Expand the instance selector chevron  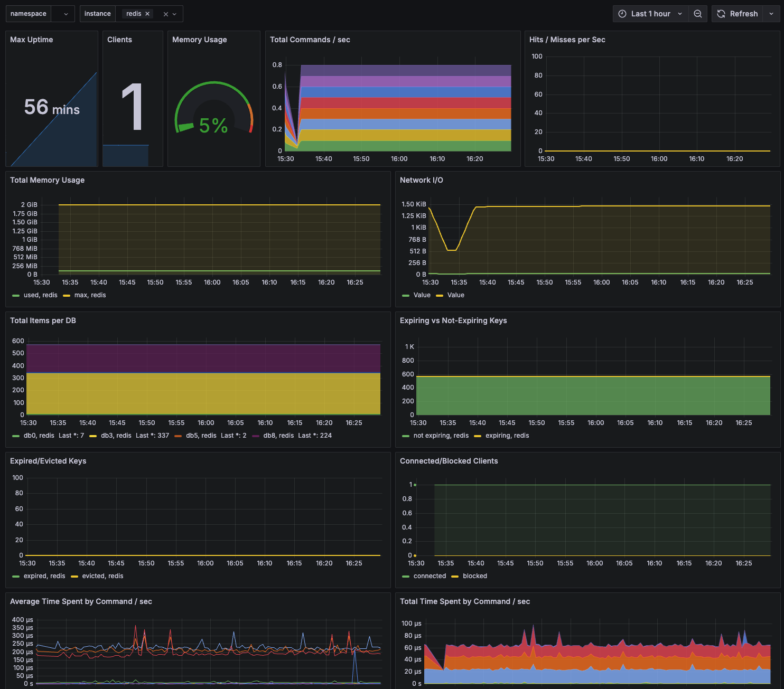(x=174, y=14)
